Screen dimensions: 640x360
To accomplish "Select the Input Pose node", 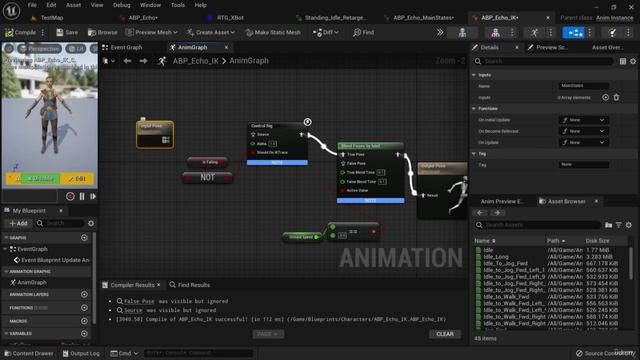I will click(x=155, y=134).
